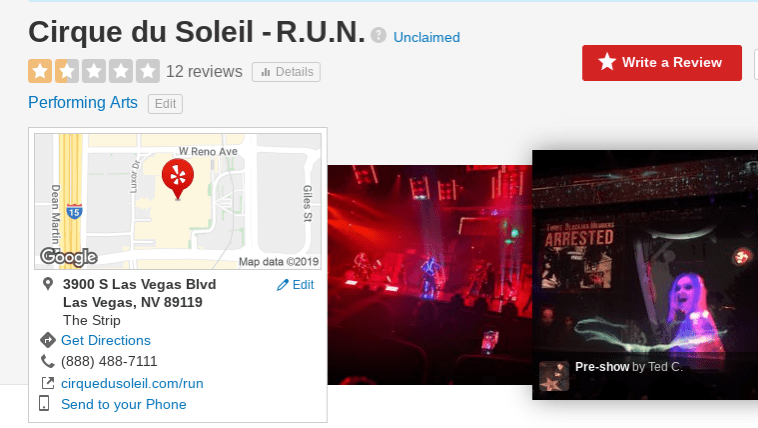758x428 pixels.
Task: Click the Send to your Phone link
Action: 124,404
